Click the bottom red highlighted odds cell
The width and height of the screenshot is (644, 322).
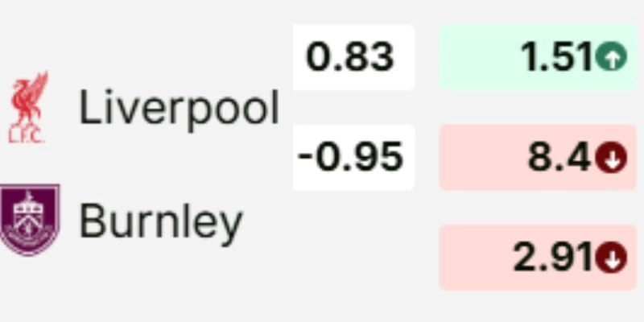[538, 258]
